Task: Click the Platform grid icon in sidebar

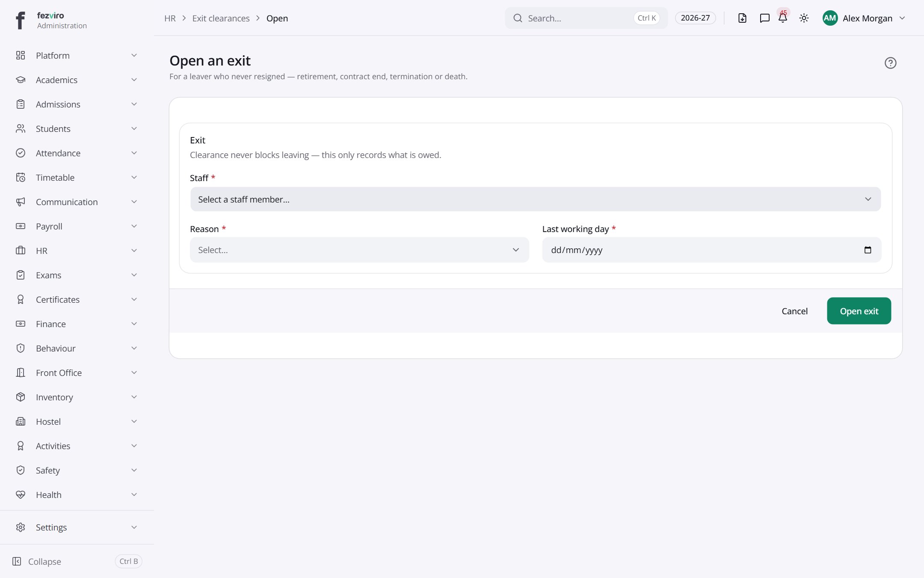Action: [x=21, y=55]
